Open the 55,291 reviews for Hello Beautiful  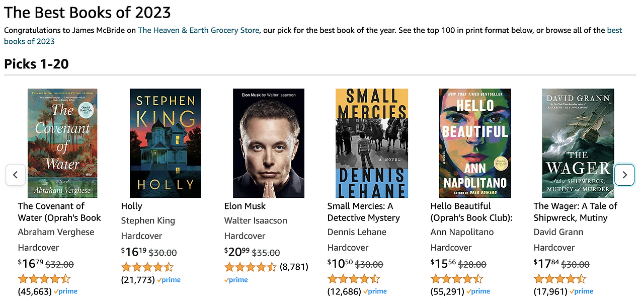(447, 291)
